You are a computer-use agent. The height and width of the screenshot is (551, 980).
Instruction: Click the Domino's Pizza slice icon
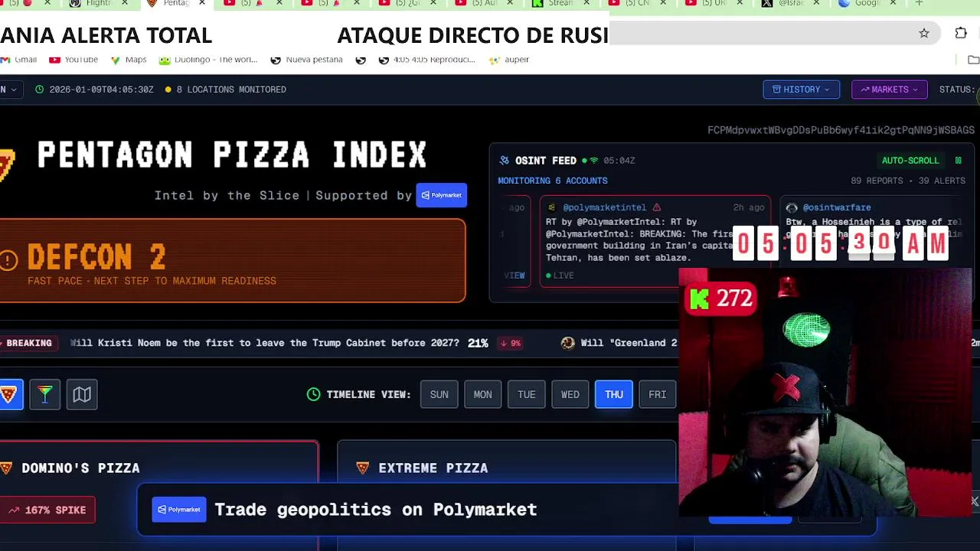(x=7, y=468)
